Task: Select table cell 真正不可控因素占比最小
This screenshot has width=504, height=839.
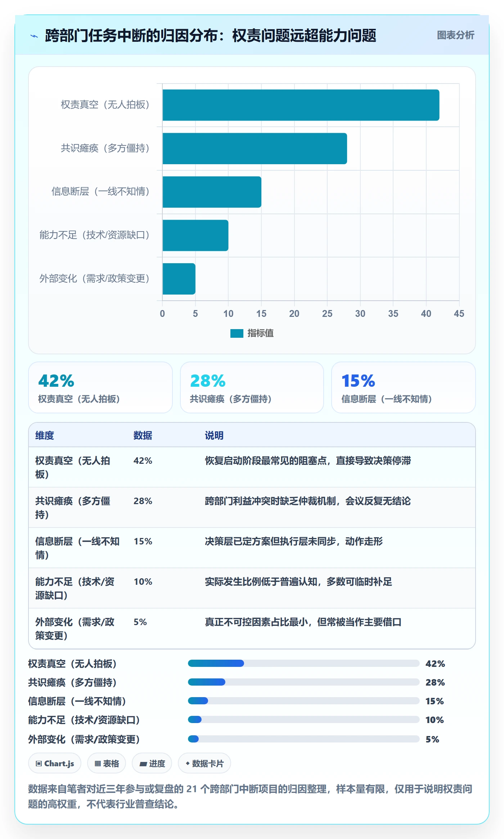Action: 303,622
